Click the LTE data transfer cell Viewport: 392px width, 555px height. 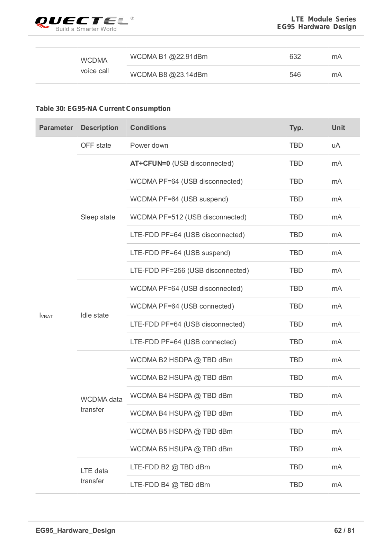pyautogui.click(x=94, y=476)
